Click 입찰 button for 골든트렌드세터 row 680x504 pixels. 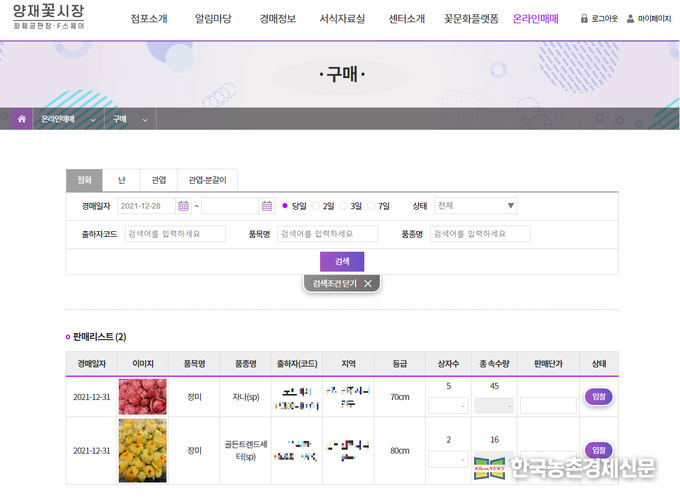coord(599,450)
